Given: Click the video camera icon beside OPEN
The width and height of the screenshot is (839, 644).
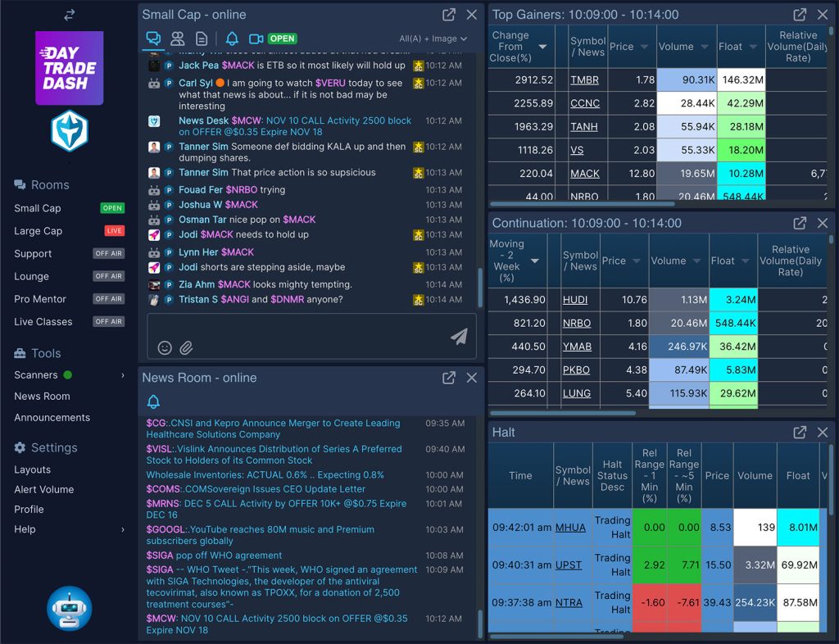Looking at the screenshot, I should coord(256,39).
